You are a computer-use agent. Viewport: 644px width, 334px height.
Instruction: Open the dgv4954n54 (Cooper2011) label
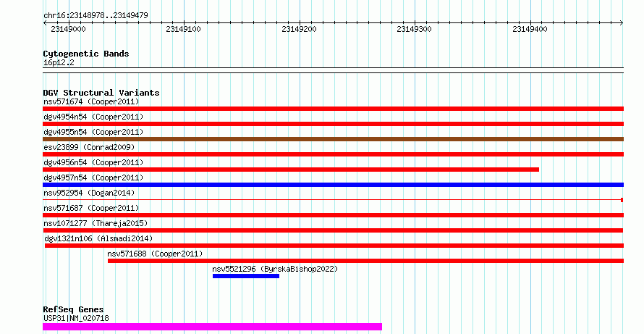click(93, 117)
